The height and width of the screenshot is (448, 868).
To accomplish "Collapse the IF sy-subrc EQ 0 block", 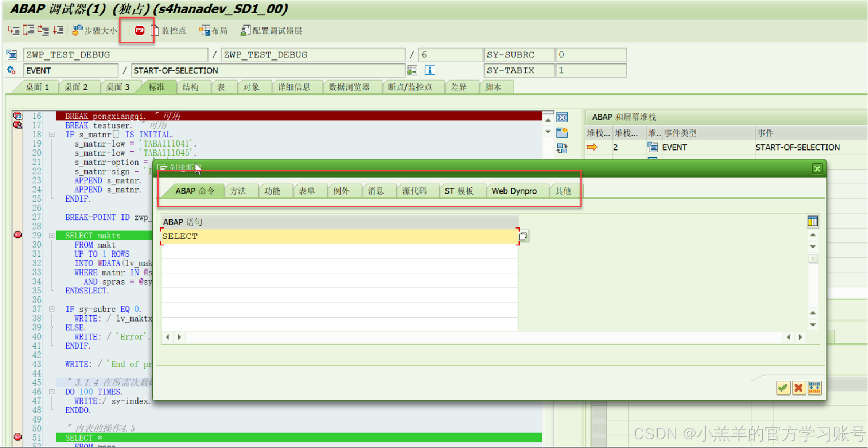I will point(52,309).
